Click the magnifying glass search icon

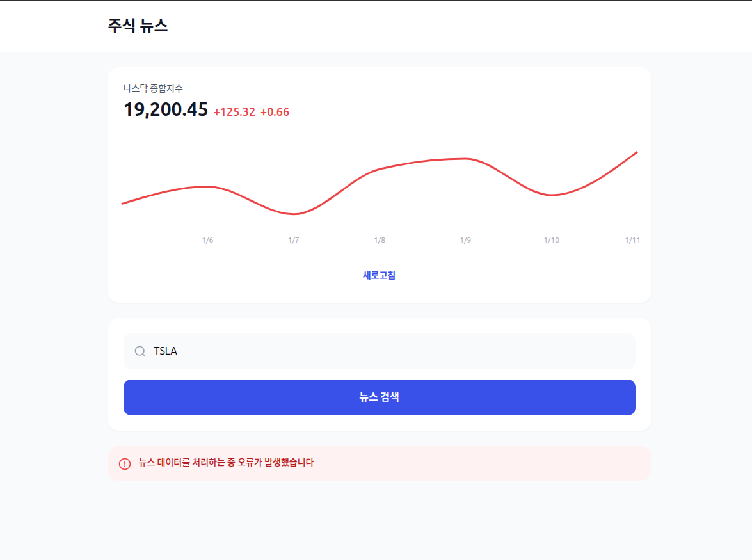(140, 351)
